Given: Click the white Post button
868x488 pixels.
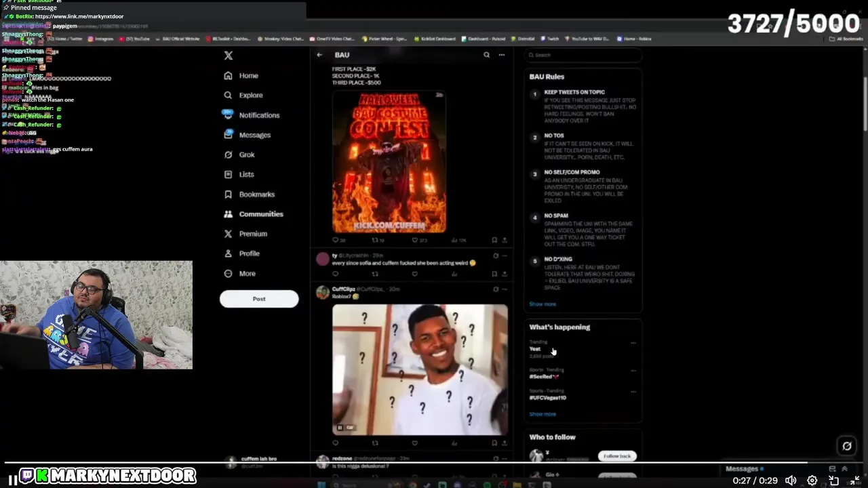Looking at the screenshot, I should pos(259,299).
